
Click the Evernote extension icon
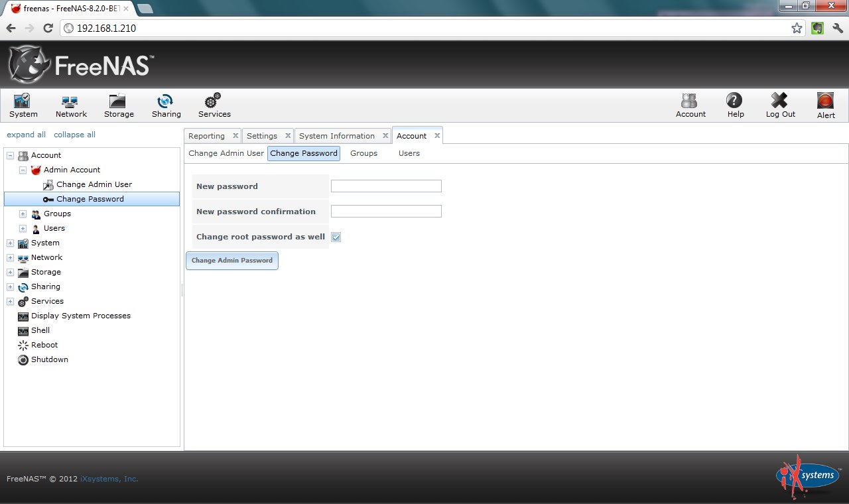pos(818,29)
